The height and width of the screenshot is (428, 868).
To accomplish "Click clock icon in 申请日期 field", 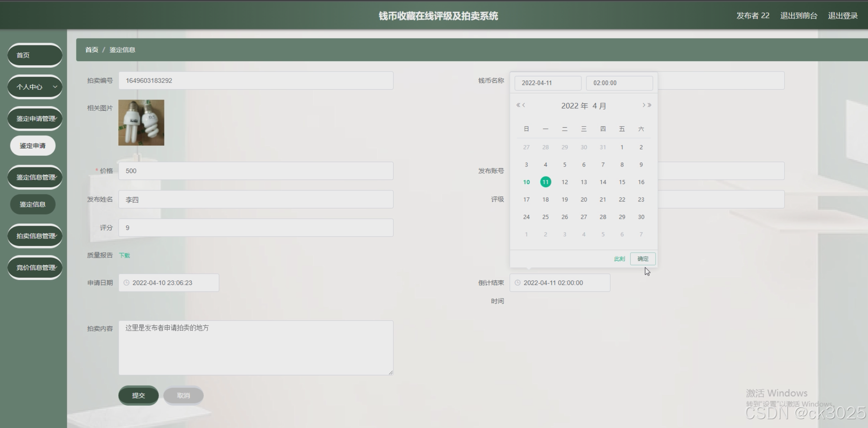I will click(x=126, y=283).
